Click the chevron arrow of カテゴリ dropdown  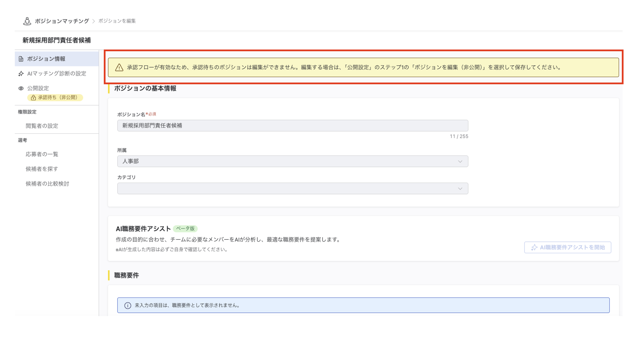point(460,189)
